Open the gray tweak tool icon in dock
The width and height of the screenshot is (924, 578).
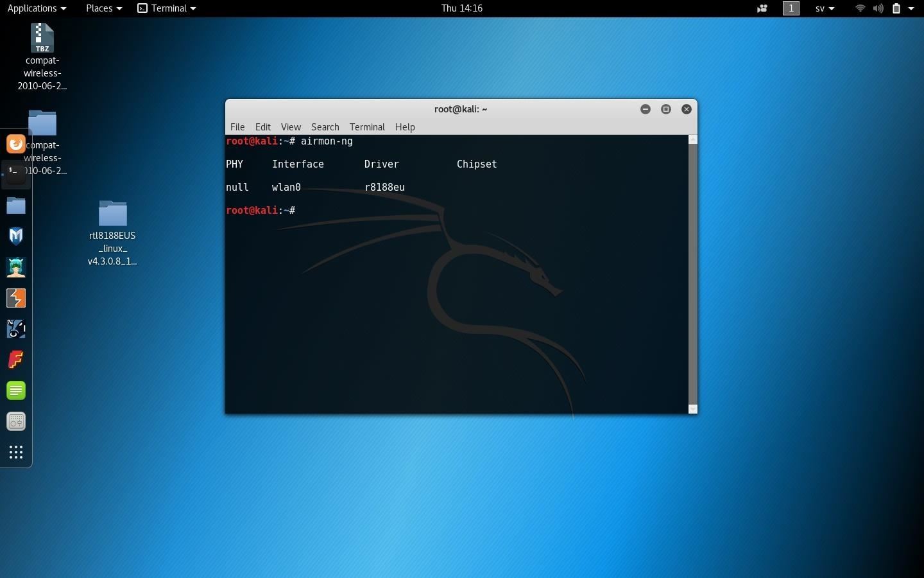(16, 421)
